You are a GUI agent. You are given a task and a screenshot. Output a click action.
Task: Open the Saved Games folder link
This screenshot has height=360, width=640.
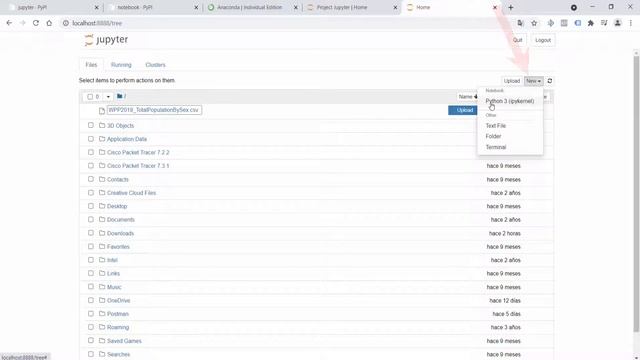click(x=124, y=341)
